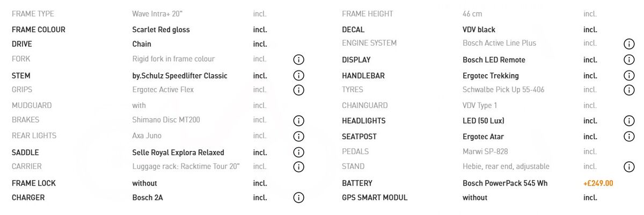Open info icon for Axa Juno rear lights
The width and height of the screenshot is (644, 215).
[299, 137]
